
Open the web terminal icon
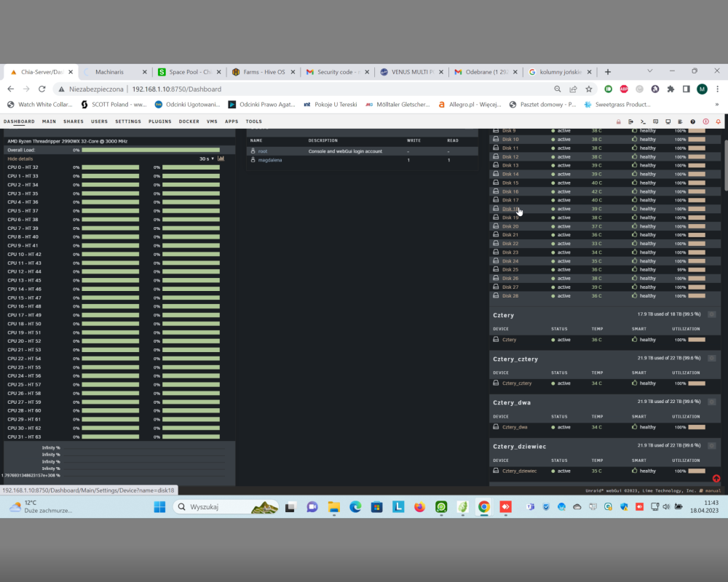point(643,121)
